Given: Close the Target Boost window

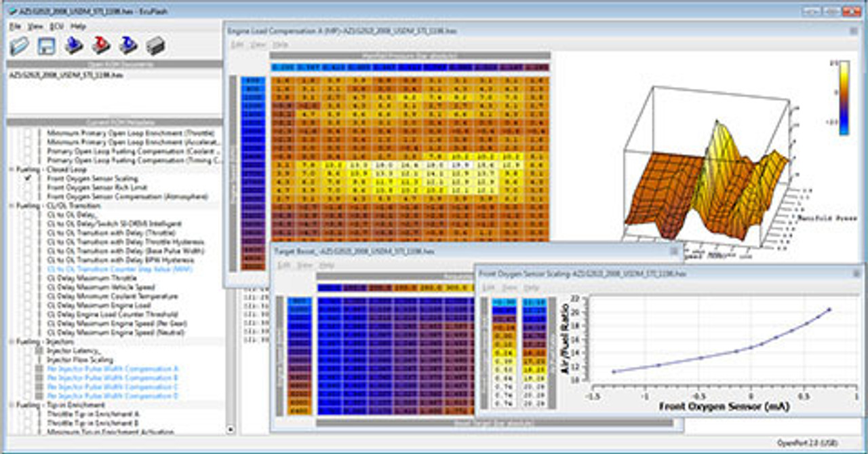Looking at the screenshot, I should point(675,252).
